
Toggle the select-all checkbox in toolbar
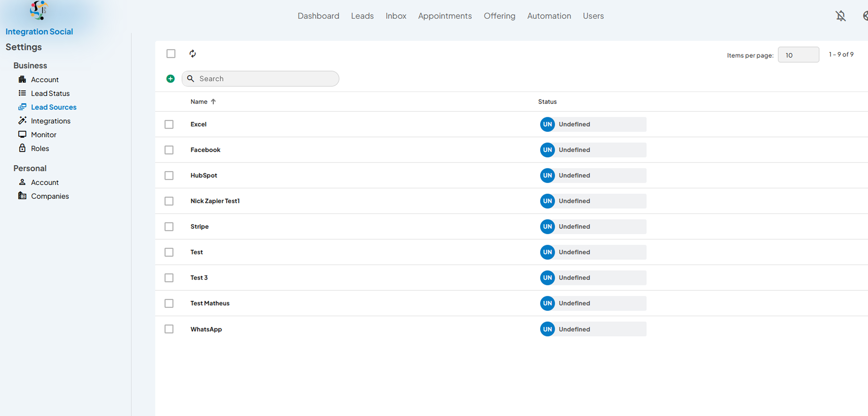[x=171, y=54]
